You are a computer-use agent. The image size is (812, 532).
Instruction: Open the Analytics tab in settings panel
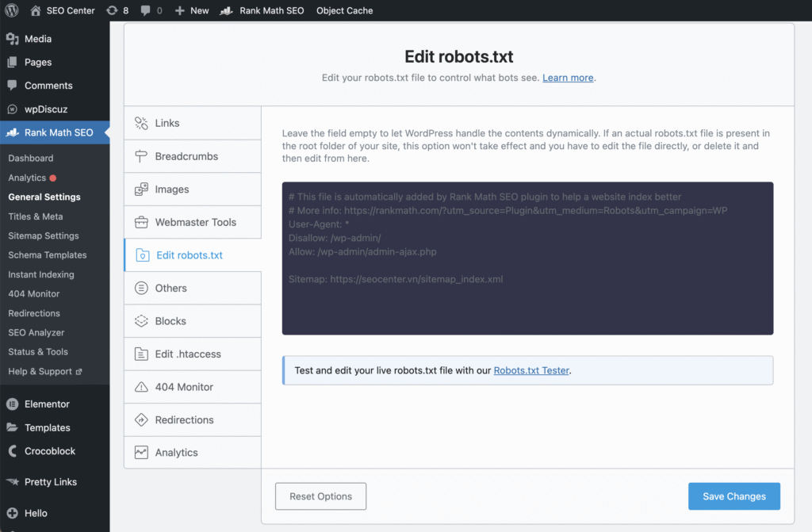176,453
